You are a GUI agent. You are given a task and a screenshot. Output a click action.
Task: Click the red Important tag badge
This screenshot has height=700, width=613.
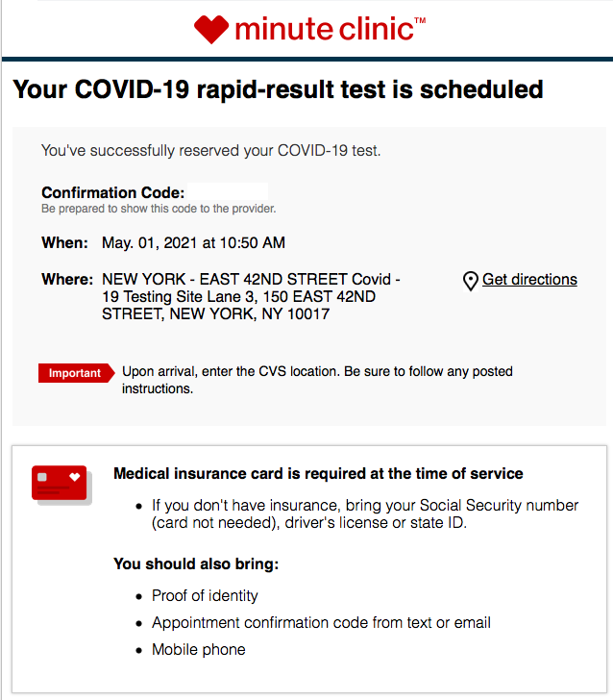pyautogui.click(x=76, y=373)
